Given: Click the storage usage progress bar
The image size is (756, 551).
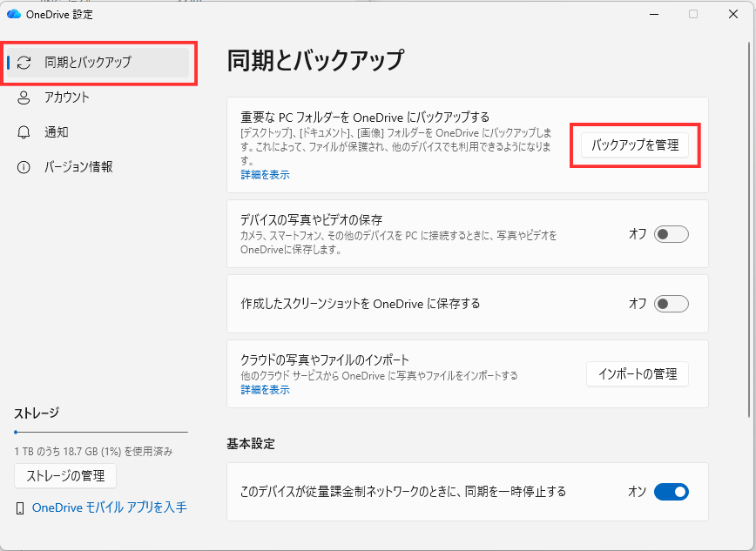Looking at the screenshot, I should [x=100, y=432].
